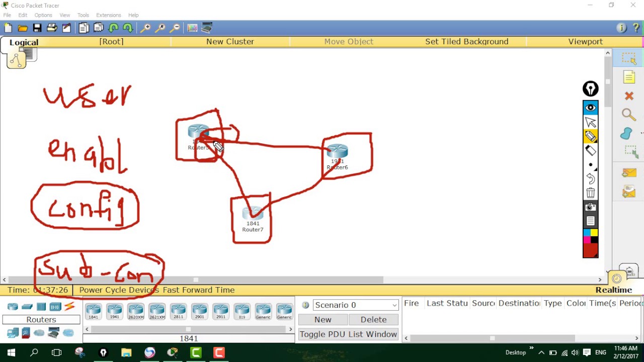Open Windows Start menu
Screen dimensions: 644x362
pyautogui.click(x=11, y=352)
